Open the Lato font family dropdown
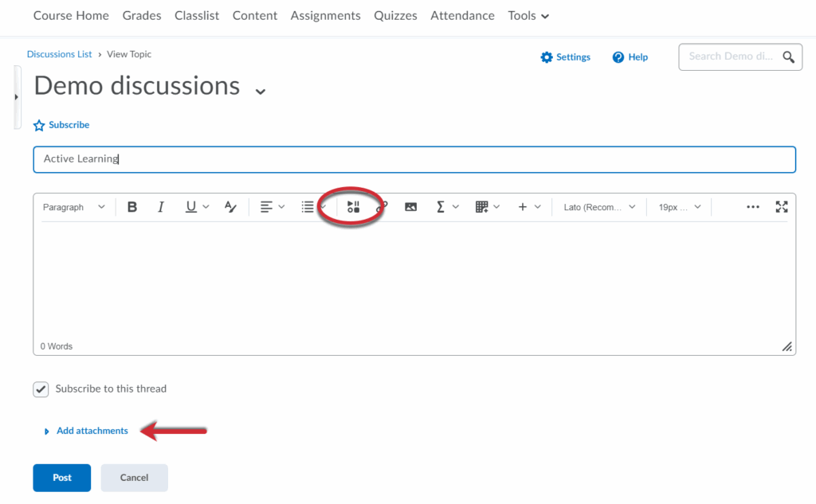This screenshot has height=504, width=816. coord(599,207)
